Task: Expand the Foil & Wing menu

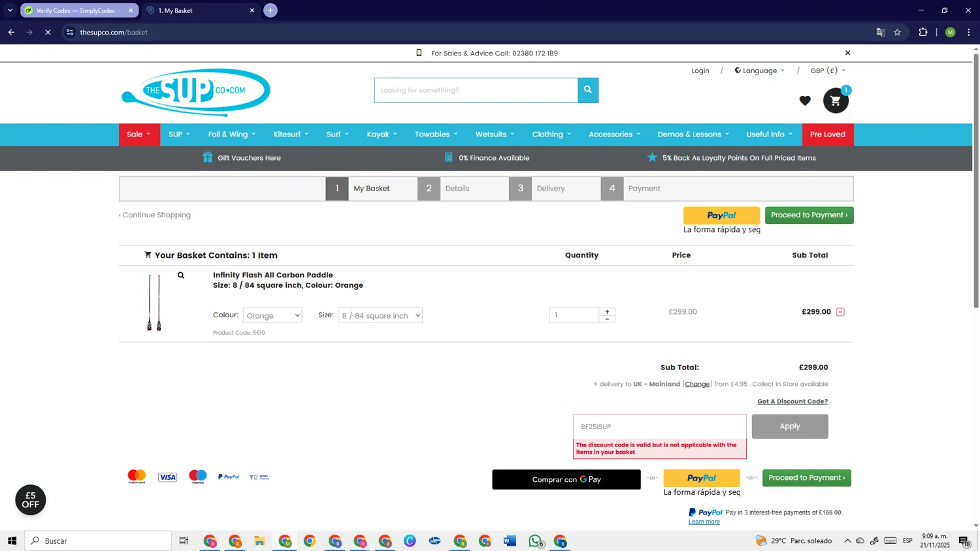Action: coord(231,134)
